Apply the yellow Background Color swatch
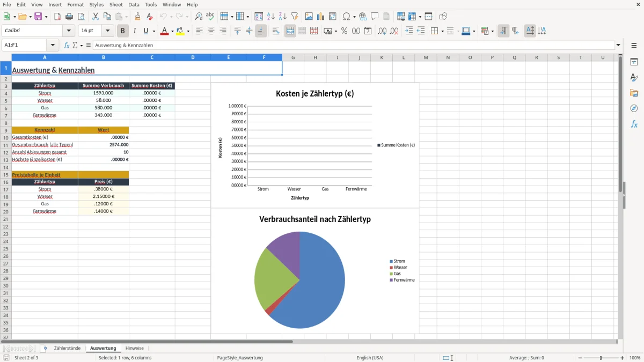 point(180,31)
